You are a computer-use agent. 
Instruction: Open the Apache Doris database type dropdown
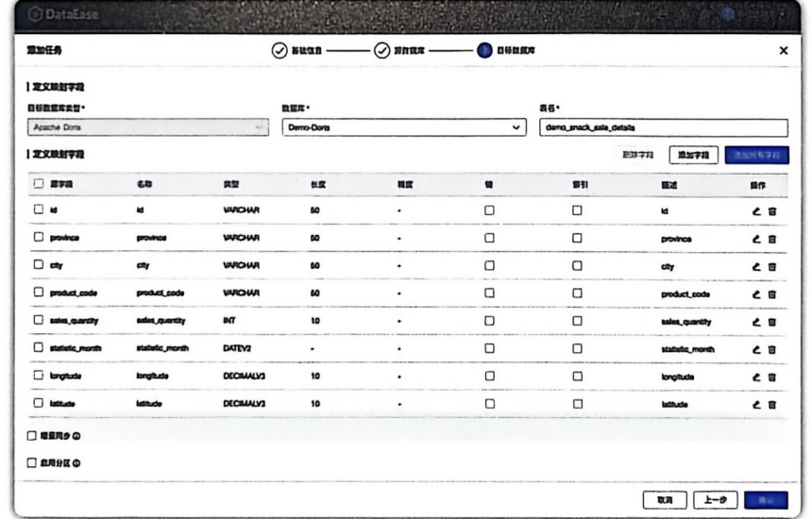coord(148,127)
